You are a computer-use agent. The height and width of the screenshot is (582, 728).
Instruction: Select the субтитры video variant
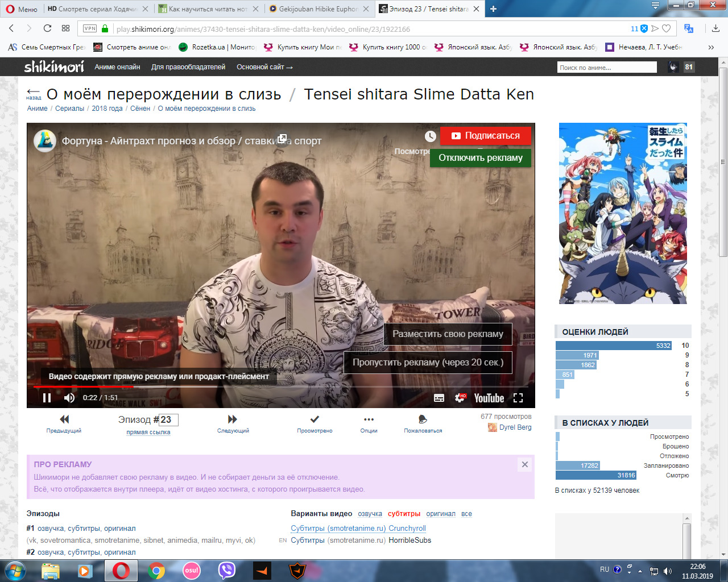click(404, 514)
